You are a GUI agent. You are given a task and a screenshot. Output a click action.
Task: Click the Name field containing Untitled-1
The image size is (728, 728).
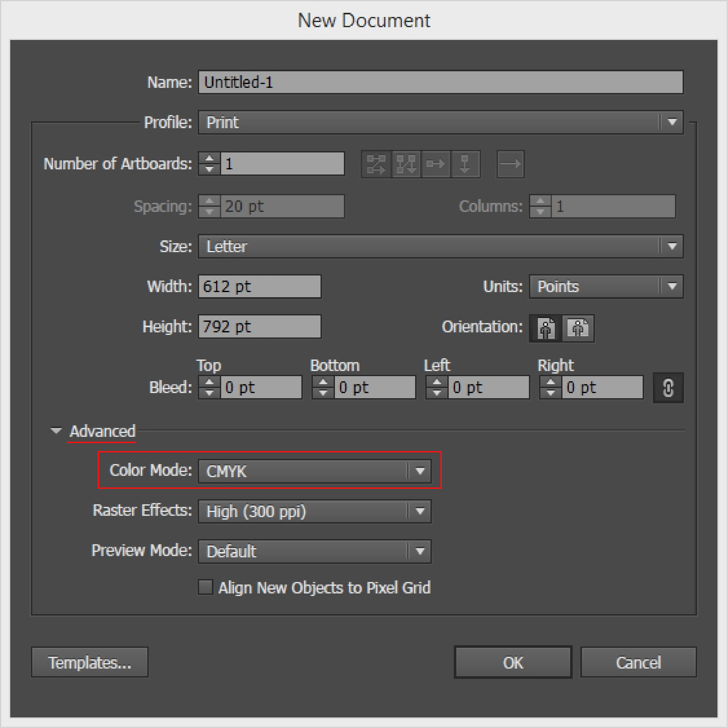coord(440,82)
